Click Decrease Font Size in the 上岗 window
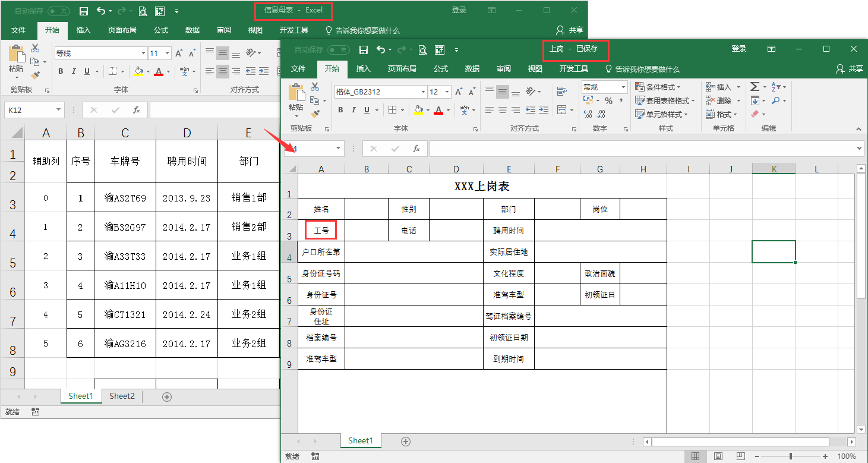 pyautogui.click(x=472, y=92)
